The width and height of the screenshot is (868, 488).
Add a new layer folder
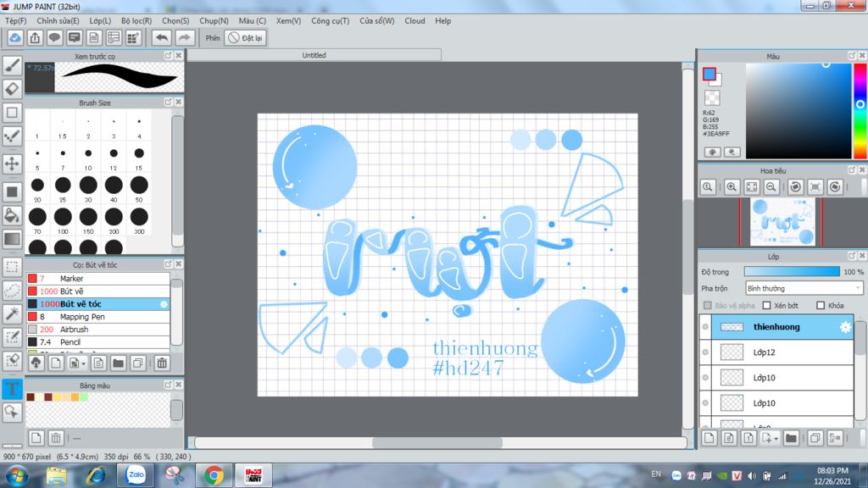coord(791,438)
